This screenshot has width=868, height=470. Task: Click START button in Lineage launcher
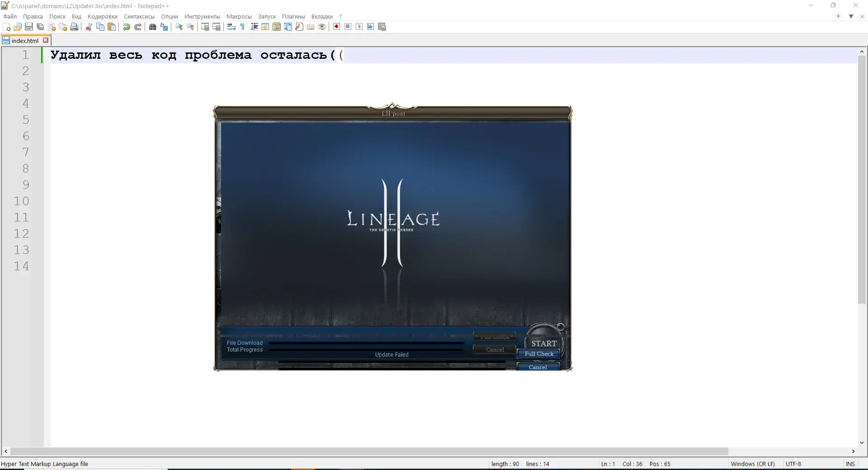click(x=544, y=343)
